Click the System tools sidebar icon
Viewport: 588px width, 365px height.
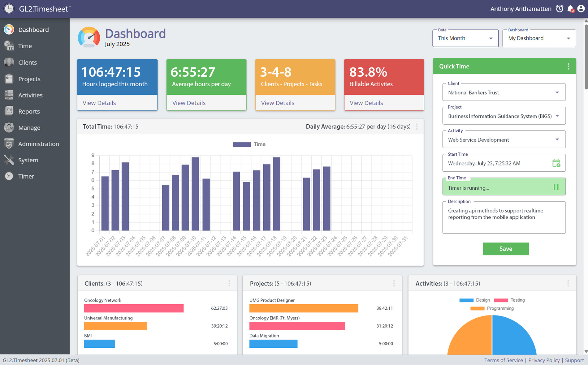point(9,160)
